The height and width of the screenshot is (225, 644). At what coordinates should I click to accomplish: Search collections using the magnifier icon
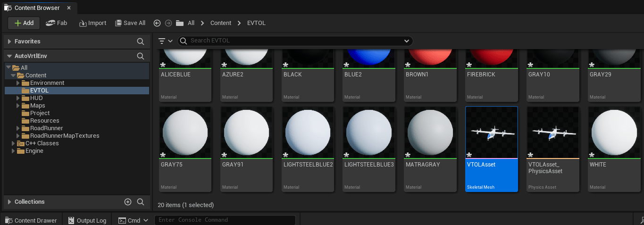(140, 202)
